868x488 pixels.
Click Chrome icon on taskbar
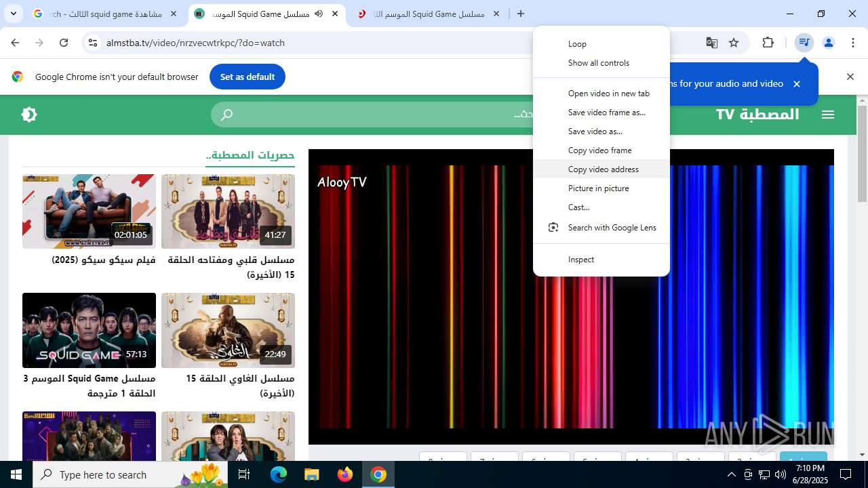point(378,474)
